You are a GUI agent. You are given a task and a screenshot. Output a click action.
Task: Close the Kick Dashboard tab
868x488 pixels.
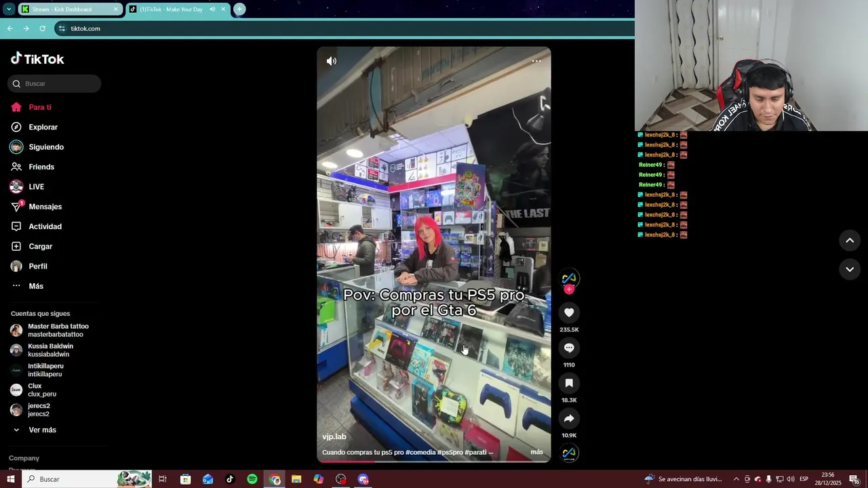[115, 9]
